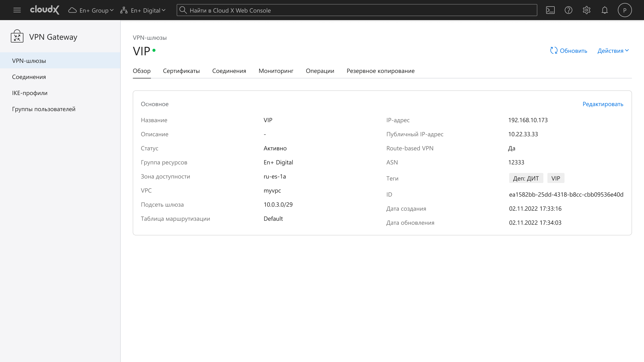Click the VPN Gateway service icon
This screenshot has height=362, width=644.
pyautogui.click(x=17, y=37)
